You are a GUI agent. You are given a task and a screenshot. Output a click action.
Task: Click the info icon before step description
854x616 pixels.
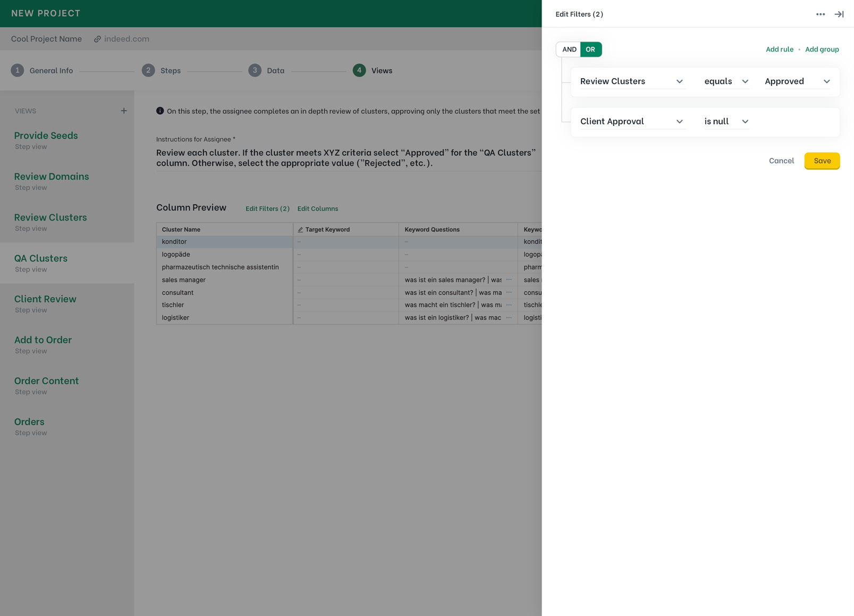(160, 111)
